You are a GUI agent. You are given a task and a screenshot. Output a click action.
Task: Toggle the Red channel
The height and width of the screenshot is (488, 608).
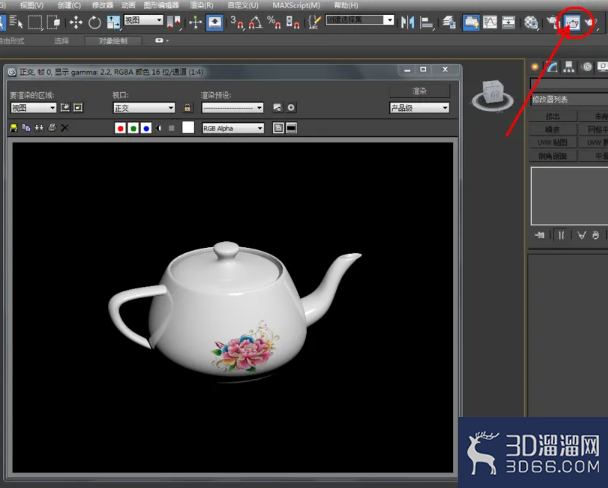coord(120,128)
